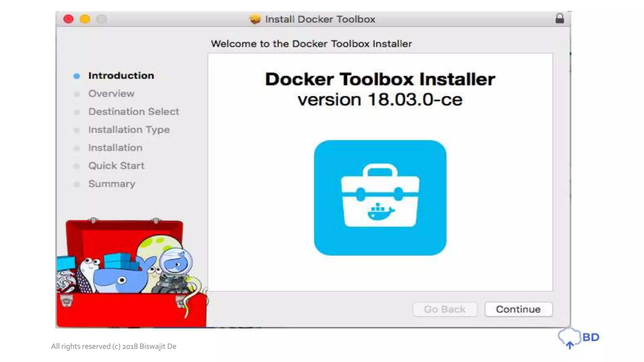This screenshot has width=644, height=362.
Task: Click the 'All rights reserved (c) 2018 Biswajit De' text
Action: (x=114, y=346)
